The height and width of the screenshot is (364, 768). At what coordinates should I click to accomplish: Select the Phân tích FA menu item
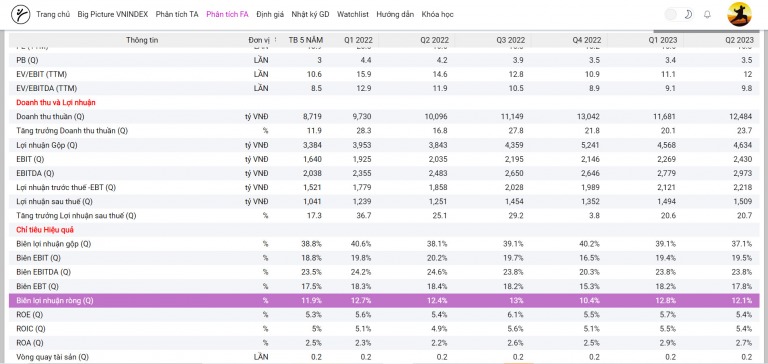(x=227, y=14)
